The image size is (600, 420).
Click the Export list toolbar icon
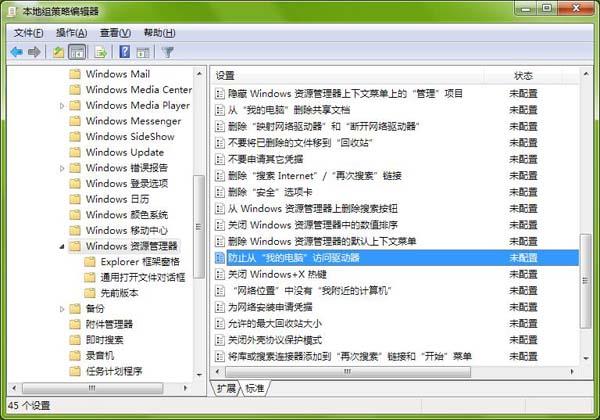coord(101,52)
